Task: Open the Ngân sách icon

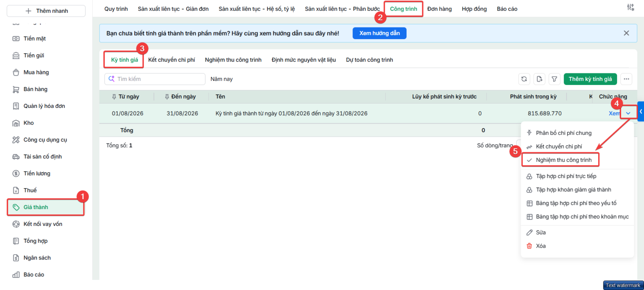Action: [16, 258]
